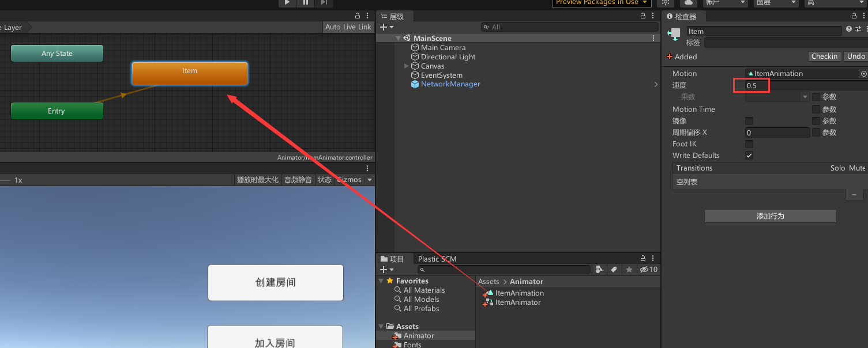The width and height of the screenshot is (868, 348).
Task: Collapse the MainScene item in Hierarchy
Action: click(x=397, y=37)
